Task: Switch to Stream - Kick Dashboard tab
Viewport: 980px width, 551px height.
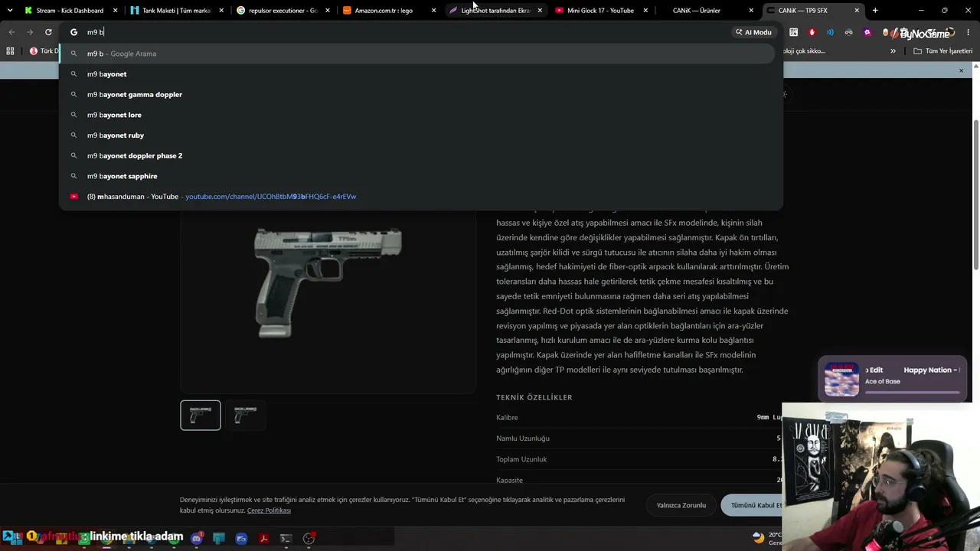Action: pyautogui.click(x=69, y=11)
